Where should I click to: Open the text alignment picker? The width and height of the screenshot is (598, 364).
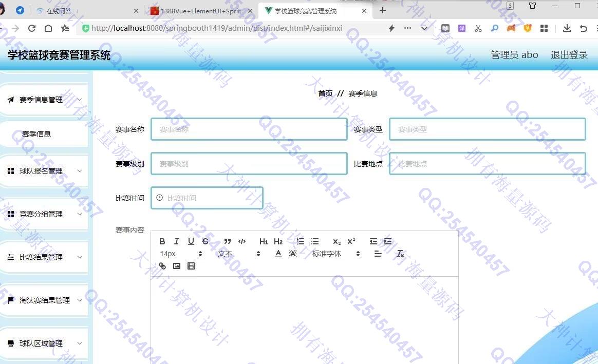(378, 254)
